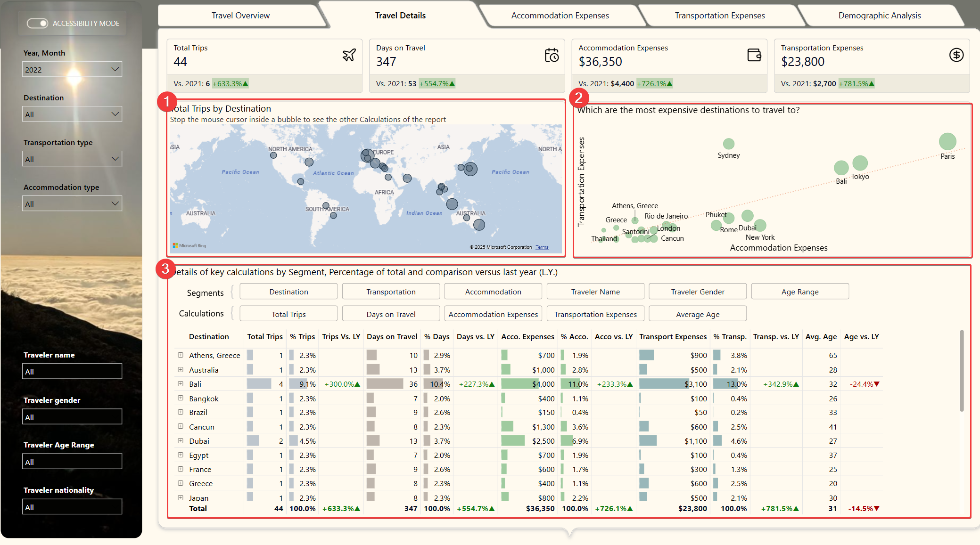Open the Destination filter dropdown
The width and height of the screenshot is (980, 545).
point(72,114)
